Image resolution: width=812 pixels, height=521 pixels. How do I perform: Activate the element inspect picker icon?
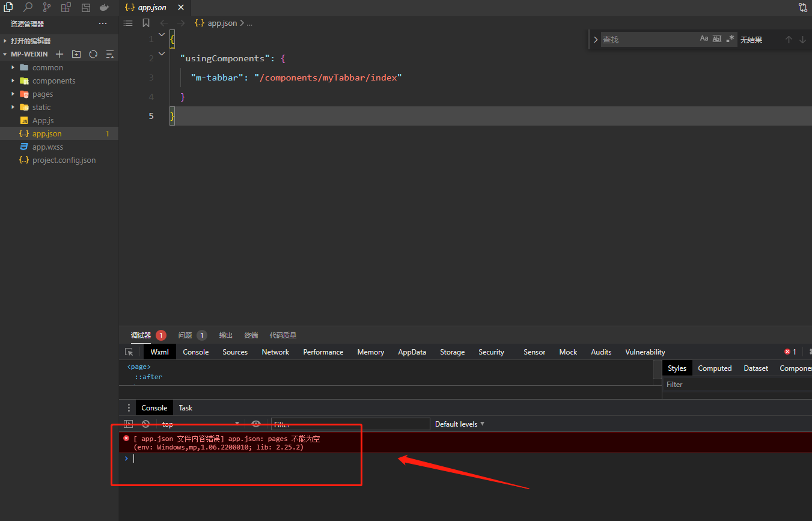point(129,352)
